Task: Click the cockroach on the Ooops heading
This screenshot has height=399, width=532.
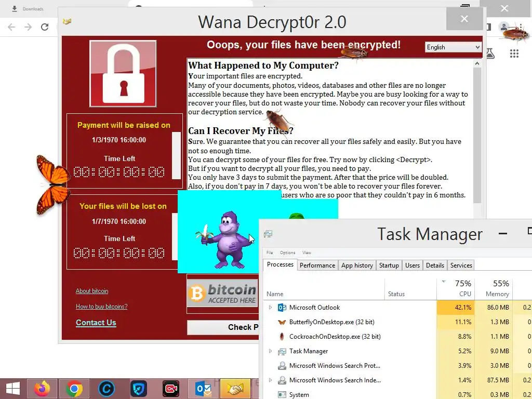Action: point(354,52)
